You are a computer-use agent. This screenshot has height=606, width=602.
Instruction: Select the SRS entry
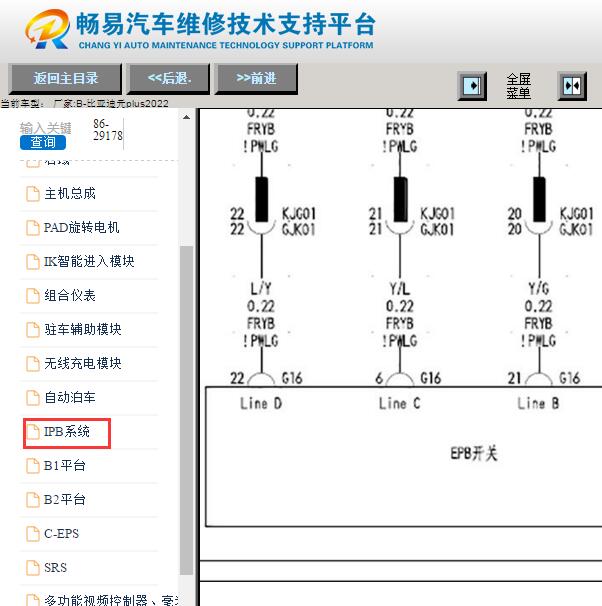point(56,568)
